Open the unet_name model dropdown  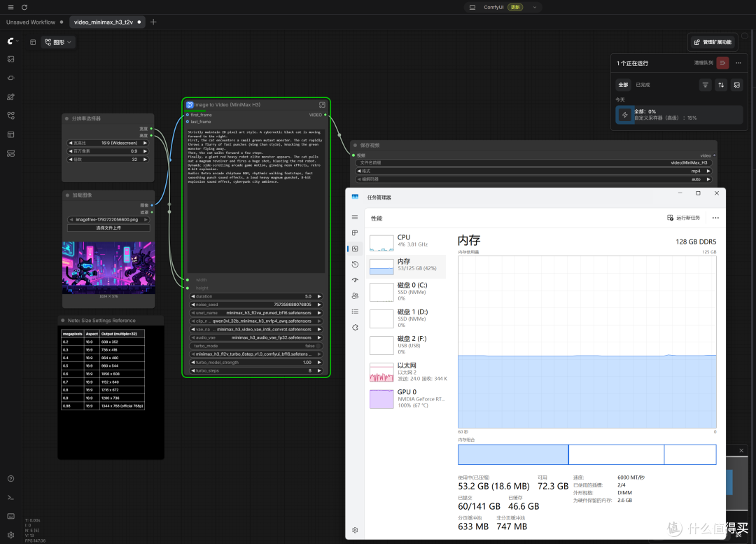(x=256, y=313)
